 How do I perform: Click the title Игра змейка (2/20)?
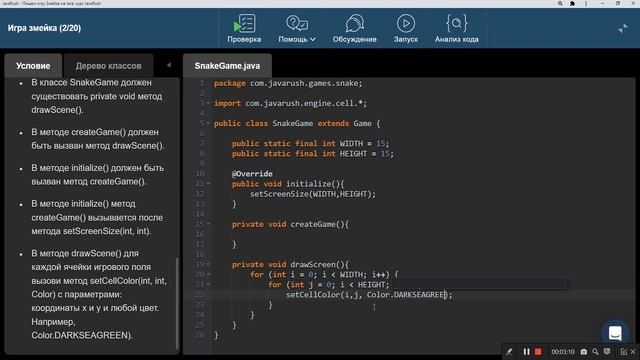[x=44, y=28]
